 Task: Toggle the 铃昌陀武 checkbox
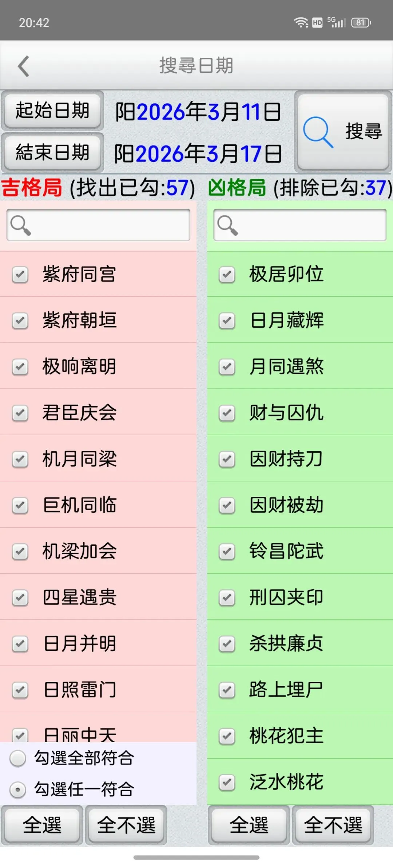[x=227, y=552]
